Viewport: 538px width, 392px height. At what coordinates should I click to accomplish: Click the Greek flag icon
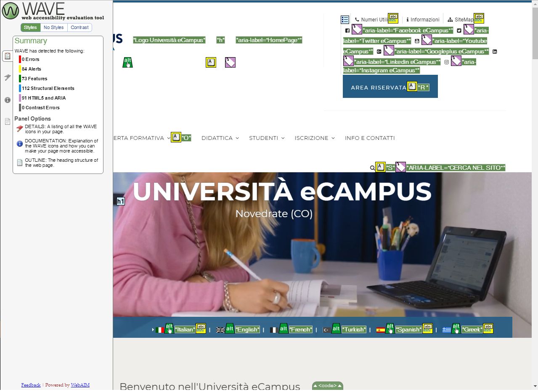coord(447,330)
